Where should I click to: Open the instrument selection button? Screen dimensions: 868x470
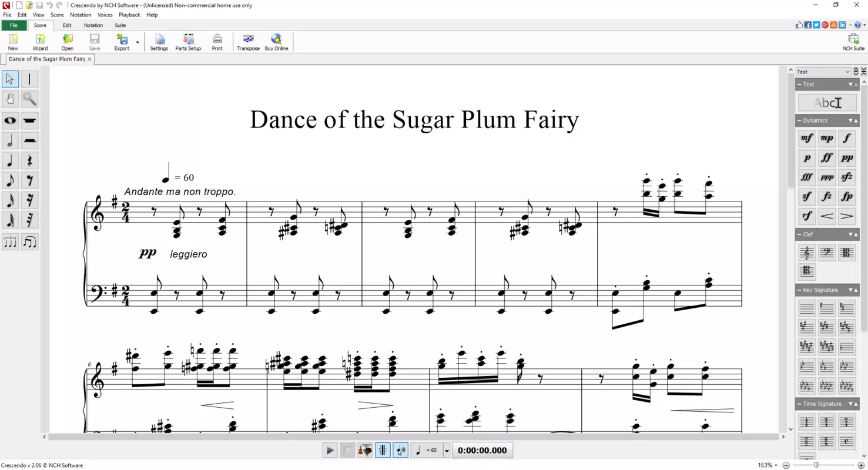[365, 451]
